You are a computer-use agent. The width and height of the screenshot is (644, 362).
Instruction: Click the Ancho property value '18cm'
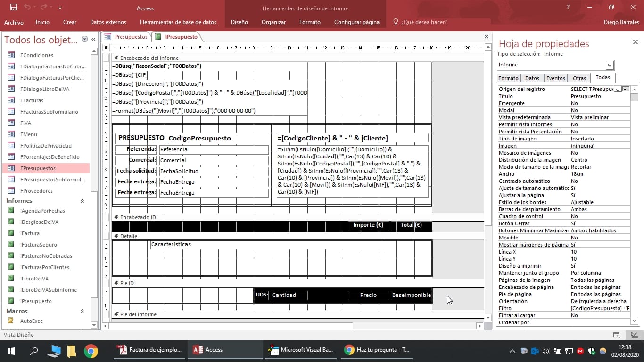point(600,174)
